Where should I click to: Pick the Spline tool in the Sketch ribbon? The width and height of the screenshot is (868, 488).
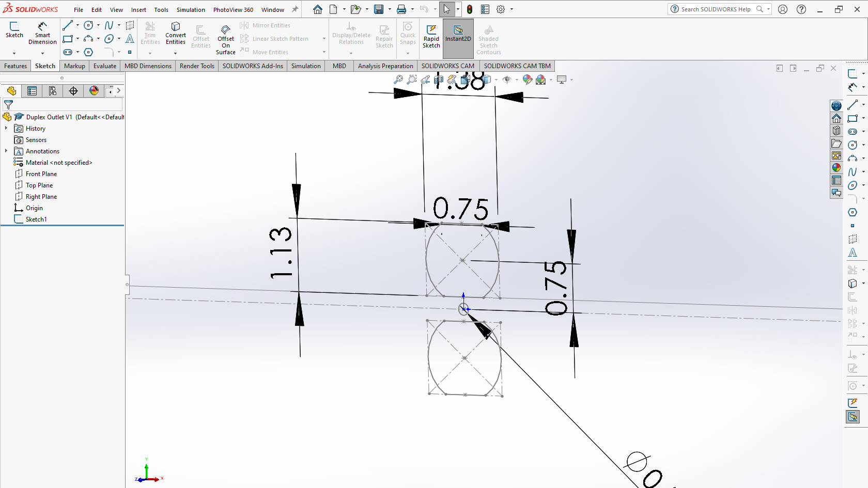pyautogui.click(x=109, y=25)
